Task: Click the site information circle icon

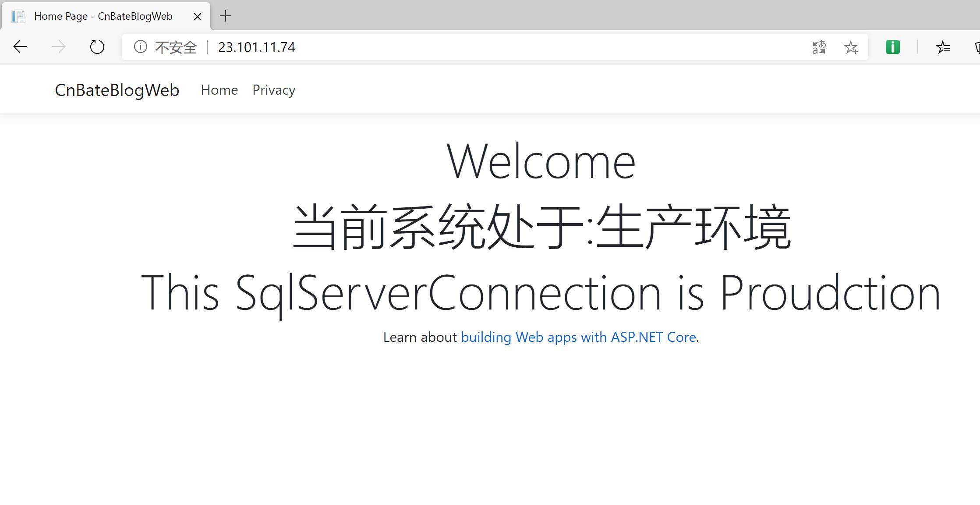Action: pos(140,46)
